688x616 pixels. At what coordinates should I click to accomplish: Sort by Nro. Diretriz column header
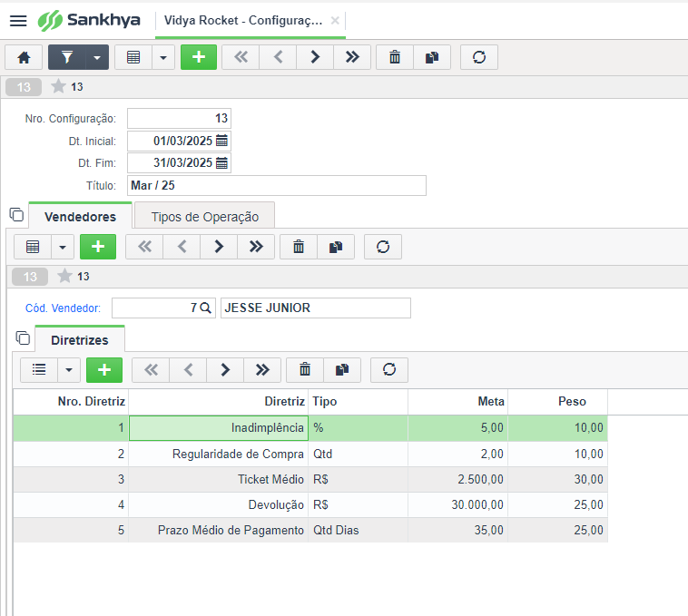pyautogui.click(x=71, y=401)
